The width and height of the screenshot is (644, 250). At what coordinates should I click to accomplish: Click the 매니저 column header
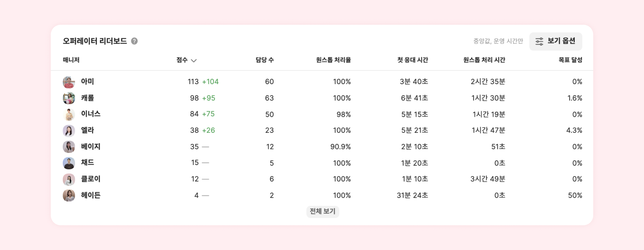point(71,60)
